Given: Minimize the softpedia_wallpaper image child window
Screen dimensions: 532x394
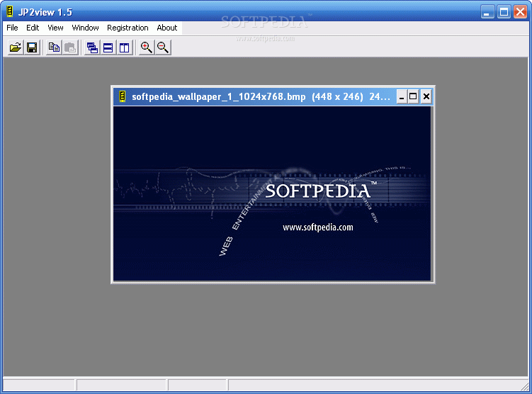Looking at the screenshot, I should tap(402, 96).
